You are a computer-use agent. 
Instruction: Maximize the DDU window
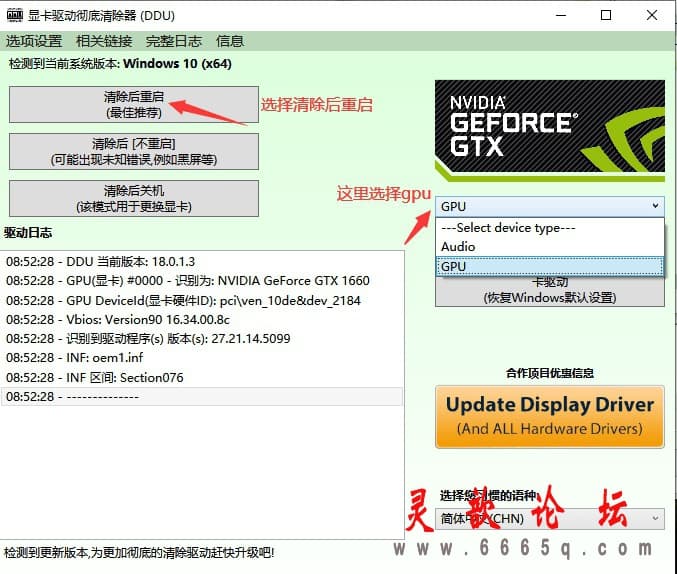[606, 15]
